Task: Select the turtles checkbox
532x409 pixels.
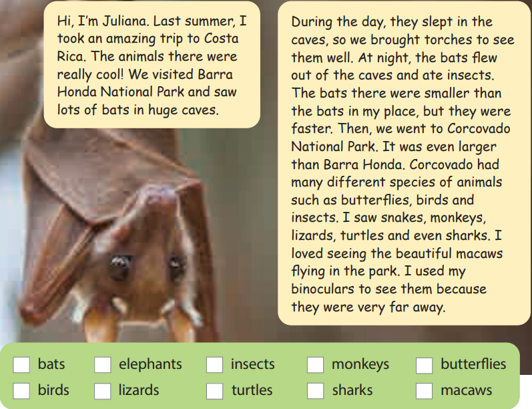Action: pos(214,391)
